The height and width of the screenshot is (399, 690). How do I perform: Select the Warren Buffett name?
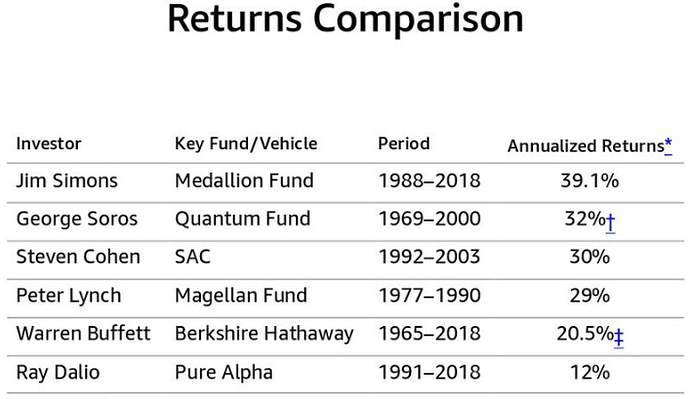(83, 333)
